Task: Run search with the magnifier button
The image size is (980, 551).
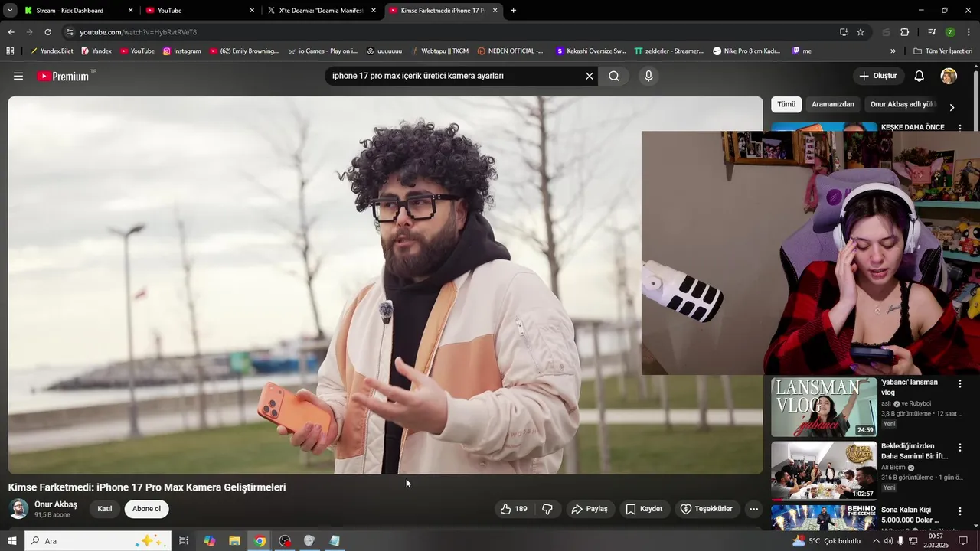Action: (x=614, y=76)
